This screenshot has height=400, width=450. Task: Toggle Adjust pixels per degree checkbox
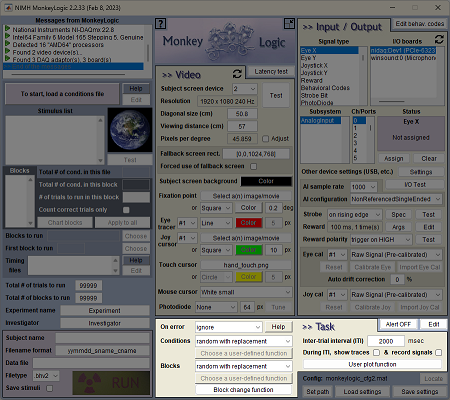coord(265,139)
